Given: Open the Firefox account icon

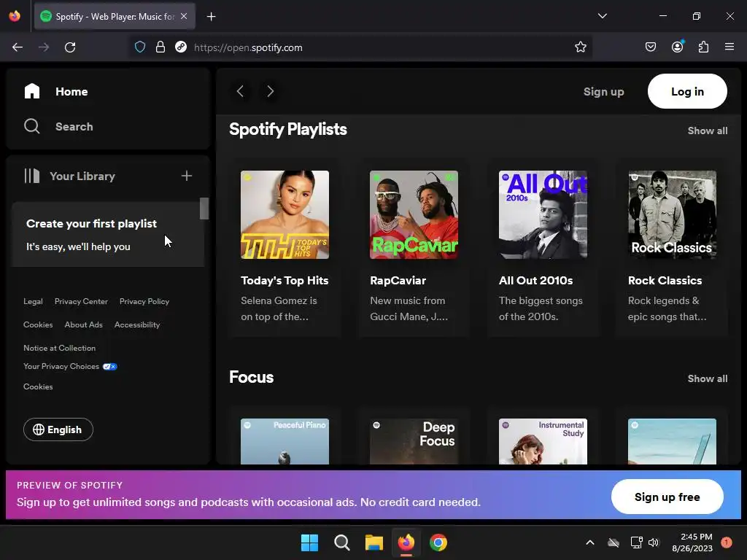Looking at the screenshot, I should tap(678, 47).
